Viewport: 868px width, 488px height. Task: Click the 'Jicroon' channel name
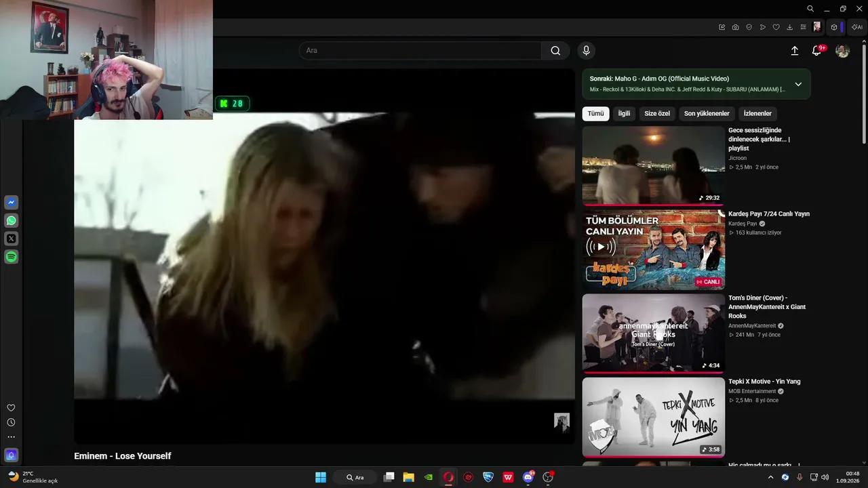tap(737, 159)
